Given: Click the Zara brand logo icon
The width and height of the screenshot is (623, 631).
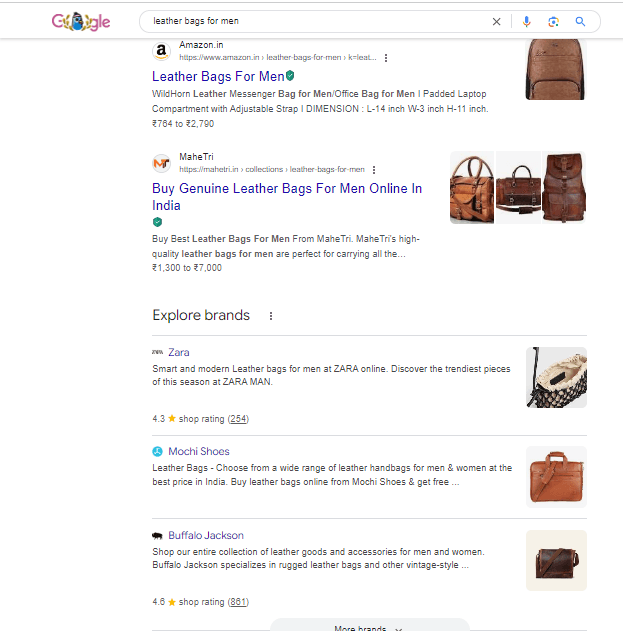Looking at the screenshot, I should [x=157, y=352].
